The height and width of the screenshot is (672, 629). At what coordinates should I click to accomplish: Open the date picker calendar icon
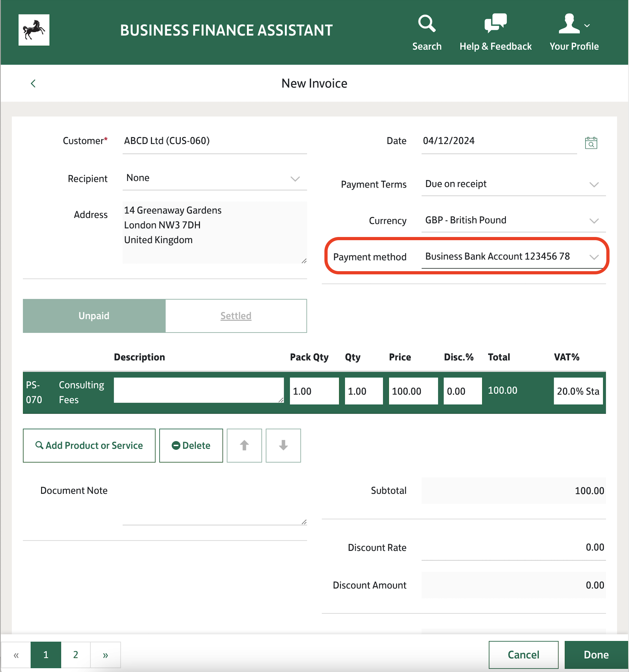coord(591,143)
